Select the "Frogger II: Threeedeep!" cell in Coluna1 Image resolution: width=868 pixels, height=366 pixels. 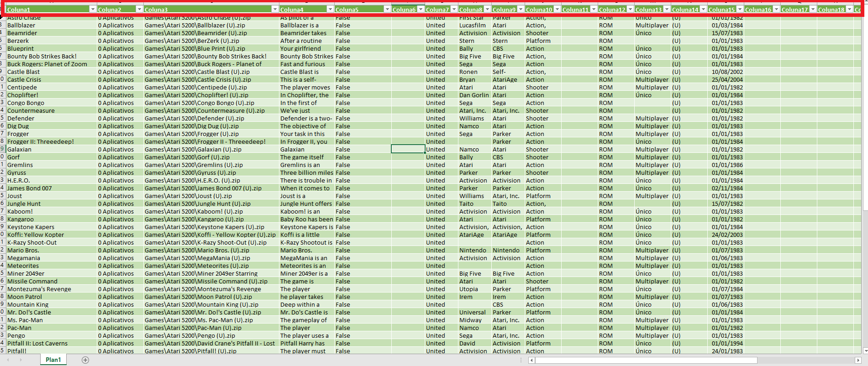[x=52, y=141]
